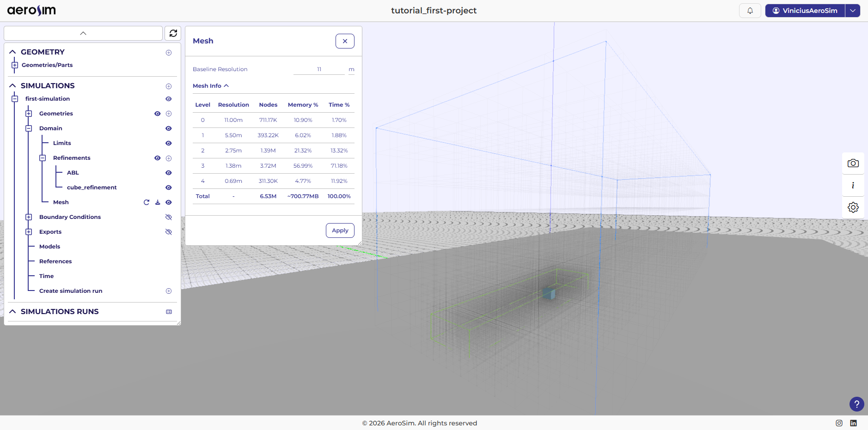Click the notifications bell icon
This screenshot has width=868, height=430.
[750, 11]
